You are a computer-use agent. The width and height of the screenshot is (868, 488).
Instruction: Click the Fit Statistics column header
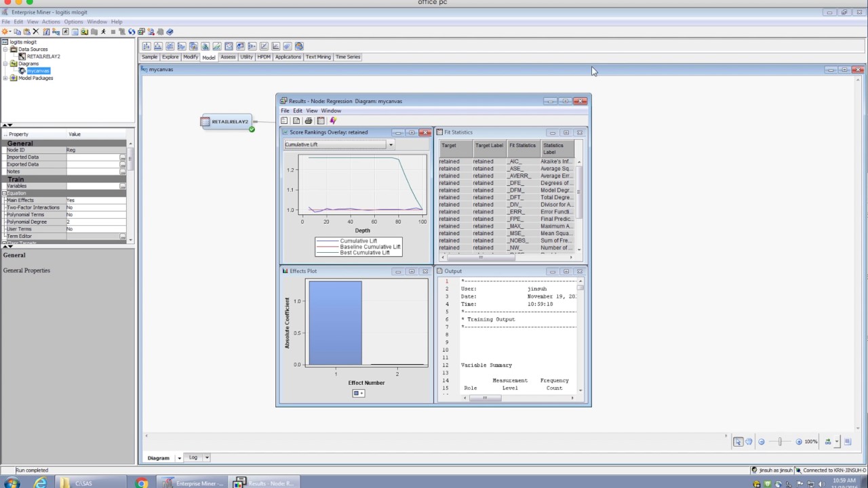(522, 148)
